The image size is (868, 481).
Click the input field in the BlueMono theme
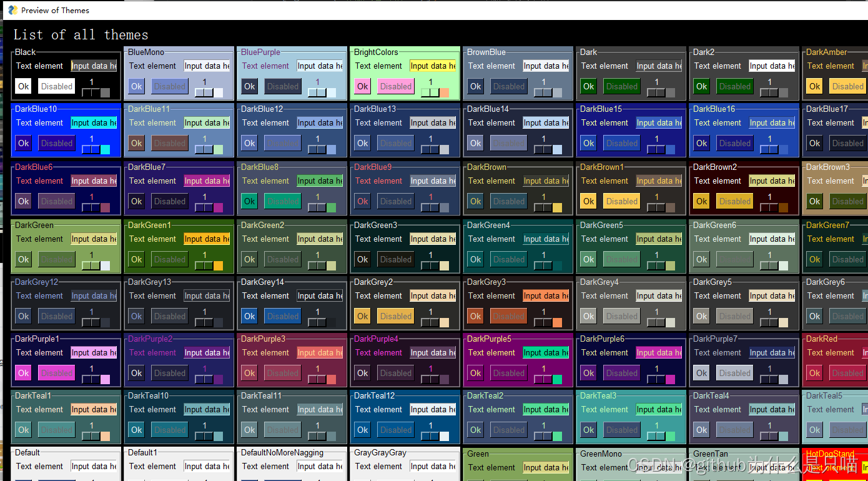click(207, 66)
